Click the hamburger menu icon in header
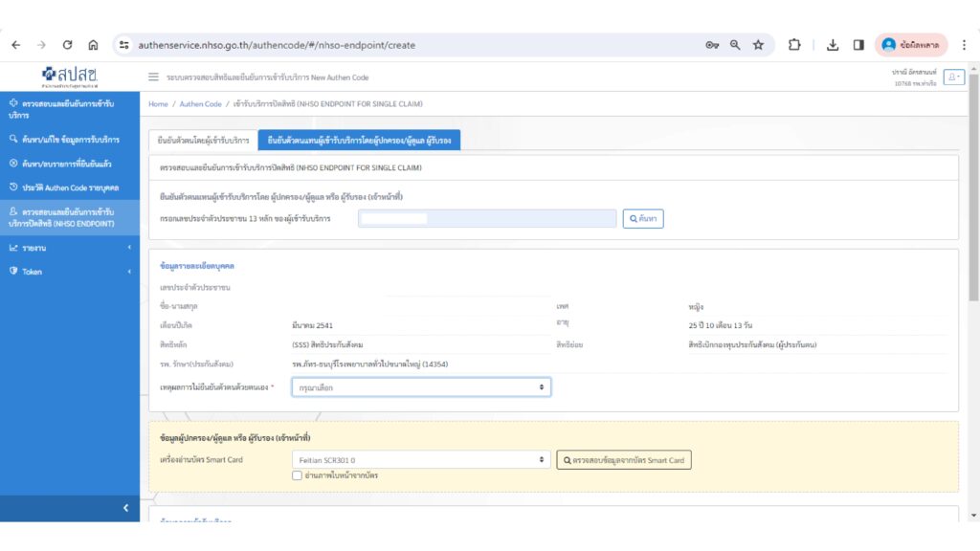 (153, 77)
